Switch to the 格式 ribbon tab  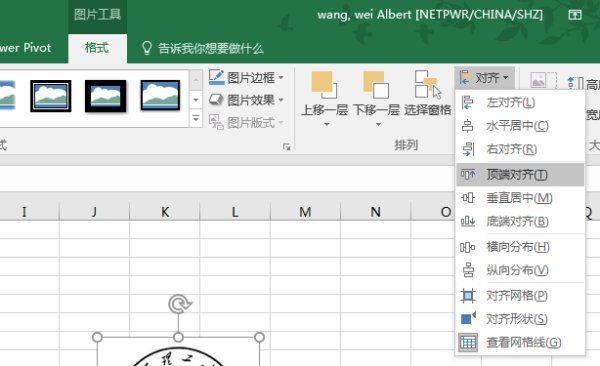click(x=97, y=48)
